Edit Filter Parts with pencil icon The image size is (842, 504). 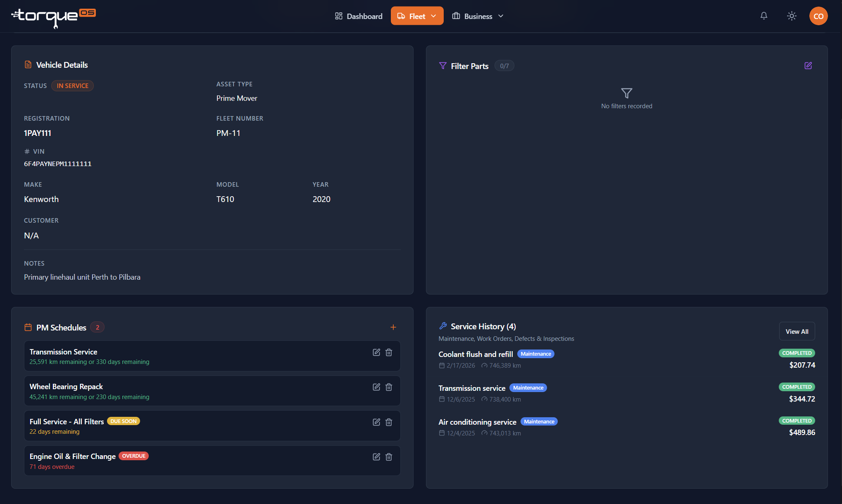coord(808,66)
